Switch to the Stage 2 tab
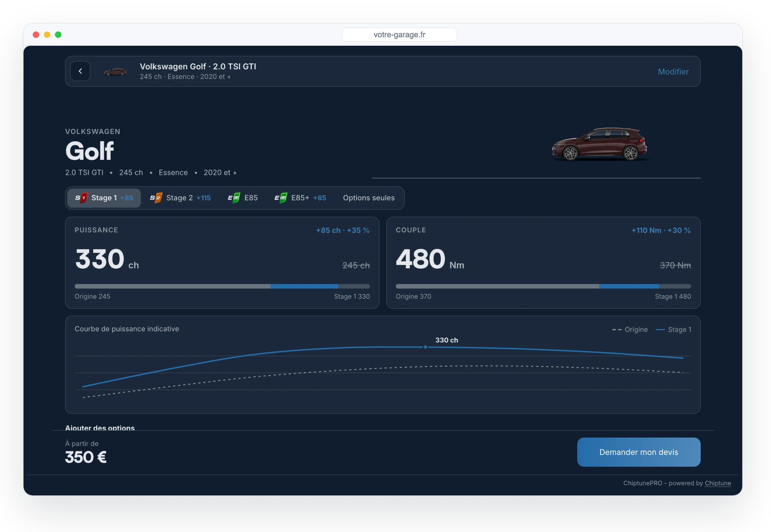The height and width of the screenshot is (532, 771). click(180, 198)
